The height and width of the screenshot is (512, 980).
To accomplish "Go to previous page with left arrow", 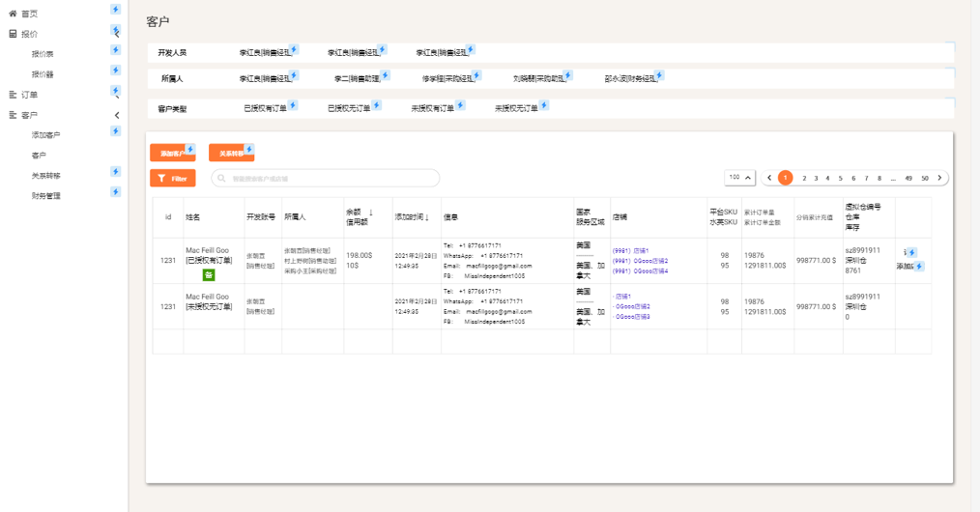I will 768,178.
